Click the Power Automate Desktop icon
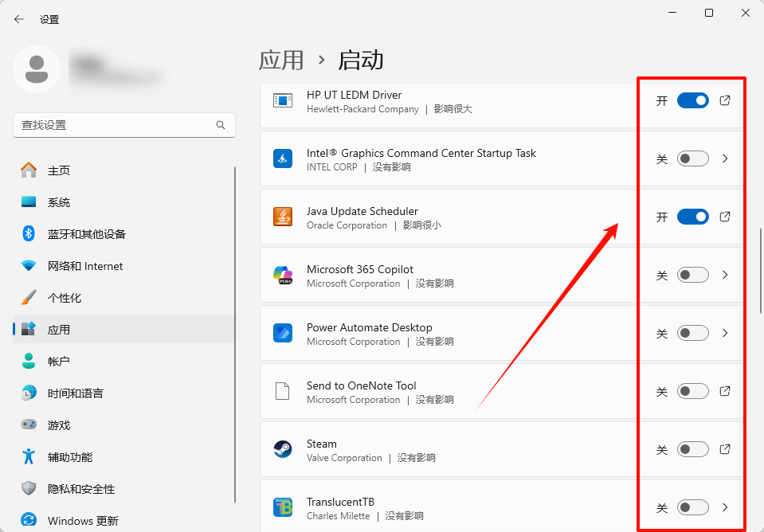 283,333
